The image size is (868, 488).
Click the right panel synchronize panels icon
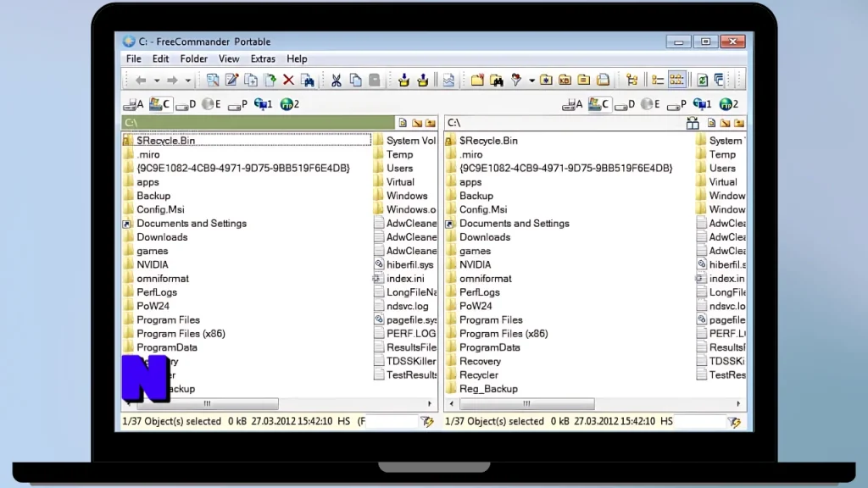693,123
